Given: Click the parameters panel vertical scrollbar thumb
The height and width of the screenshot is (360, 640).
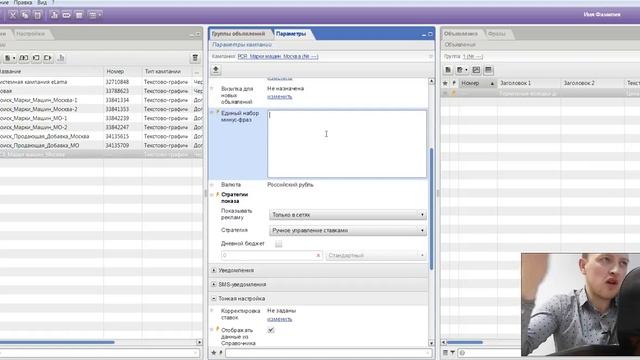Looking at the screenshot, I should (x=431, y=208).
